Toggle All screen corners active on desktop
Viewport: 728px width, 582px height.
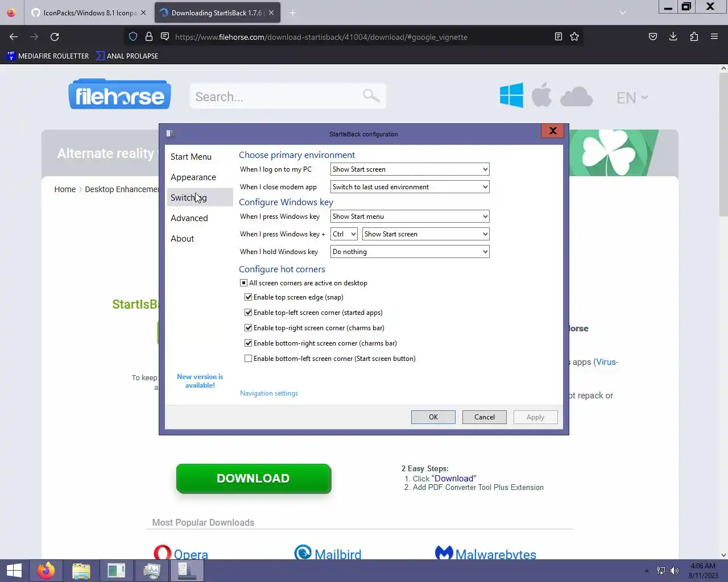(x=243, y=283)
